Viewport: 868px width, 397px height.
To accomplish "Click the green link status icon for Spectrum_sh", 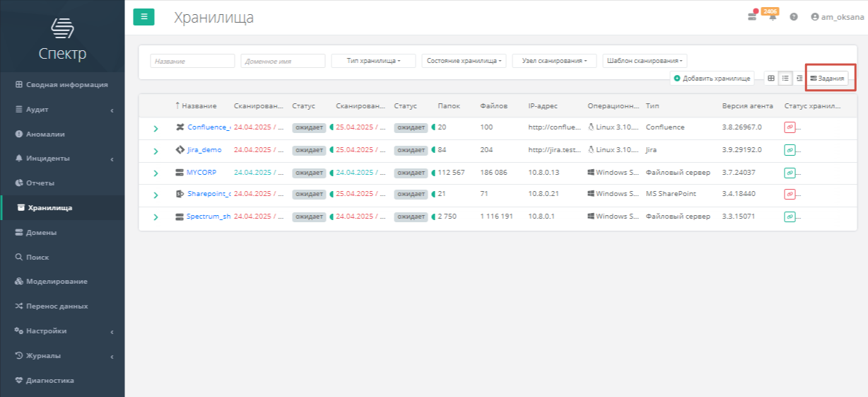I will click(790, 217).
